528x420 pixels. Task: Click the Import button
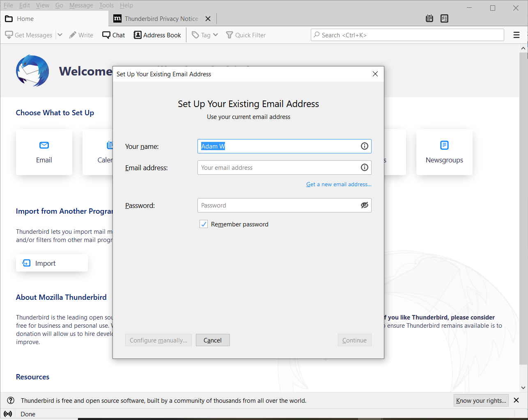tap(52, 263)
